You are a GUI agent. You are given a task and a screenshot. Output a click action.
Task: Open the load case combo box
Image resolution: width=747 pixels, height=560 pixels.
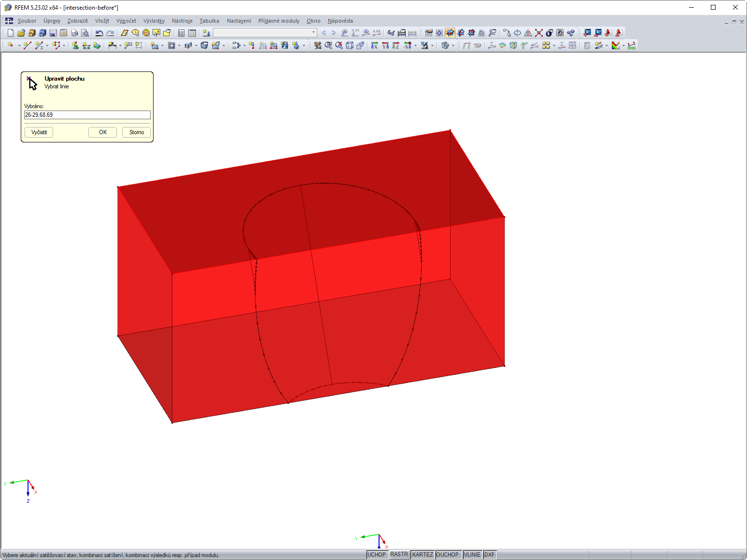pyautogui.click(x=265, y=33)
